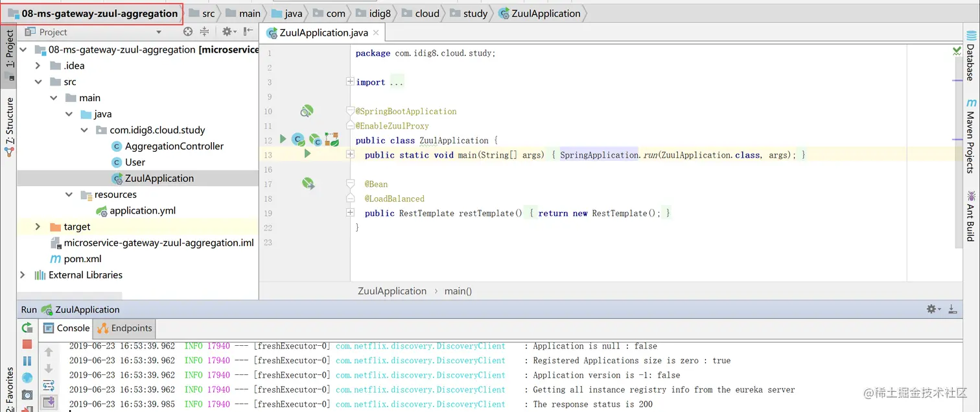Hide the Project tool window
This screenshot has width=980, height=412.
248,31
